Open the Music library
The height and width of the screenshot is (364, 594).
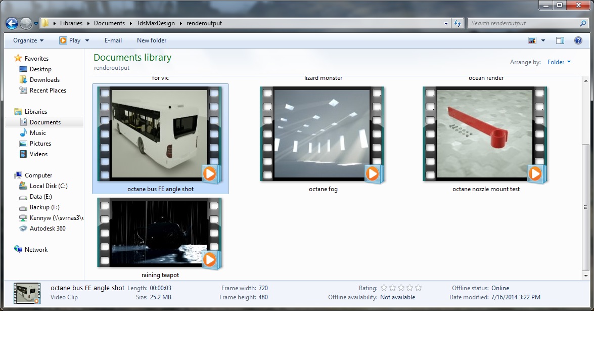point(37,132)
